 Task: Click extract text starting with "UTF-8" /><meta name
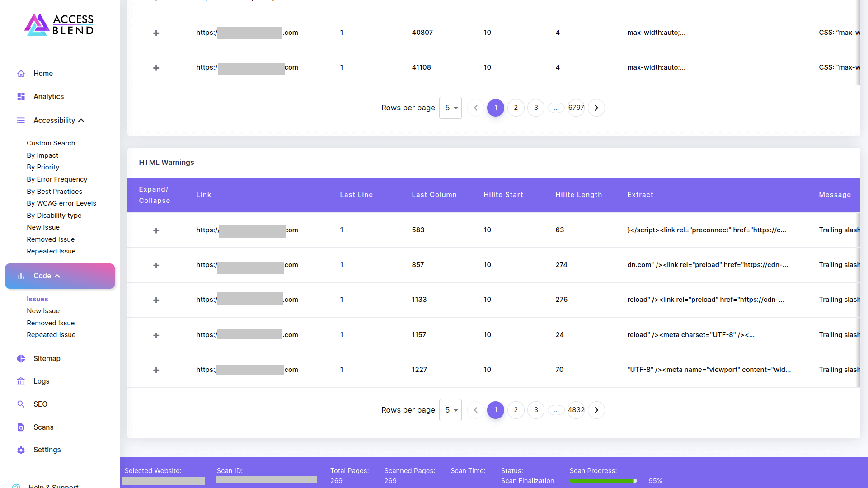click(709, 370)
